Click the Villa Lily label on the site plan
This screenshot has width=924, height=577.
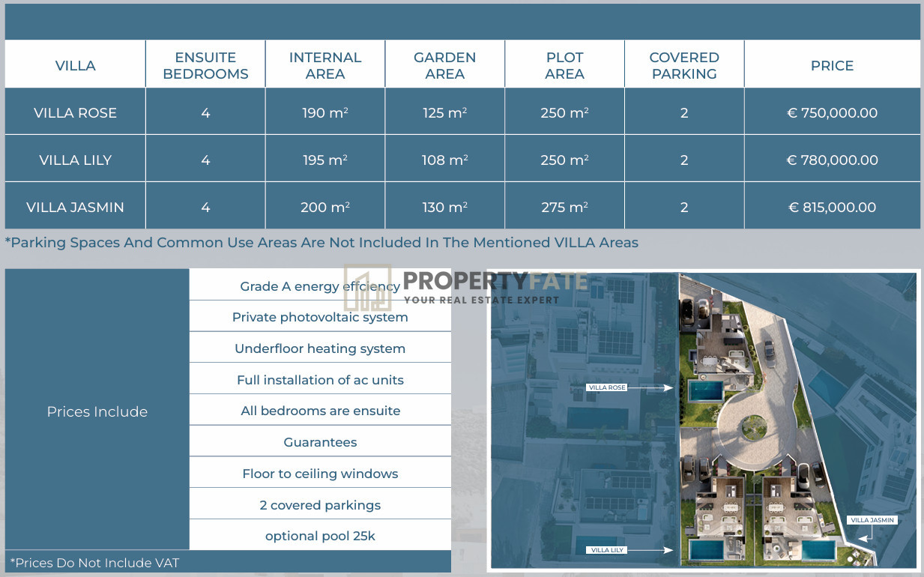[606, 550]
